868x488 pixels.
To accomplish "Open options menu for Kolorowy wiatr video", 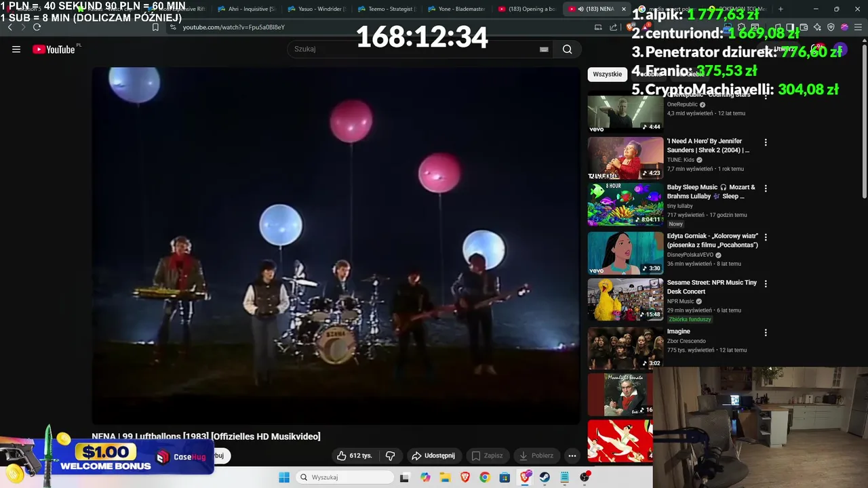I will [x=766, y=237].
